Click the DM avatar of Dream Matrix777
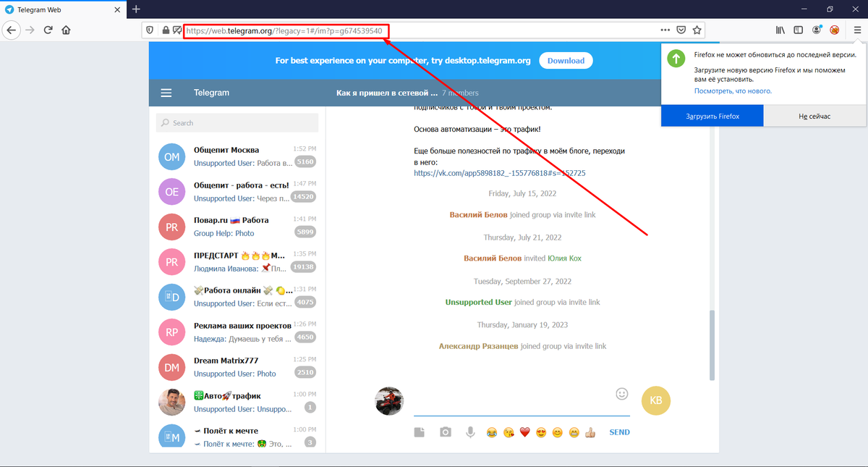The image size is (868, 467). coord(171,367)
